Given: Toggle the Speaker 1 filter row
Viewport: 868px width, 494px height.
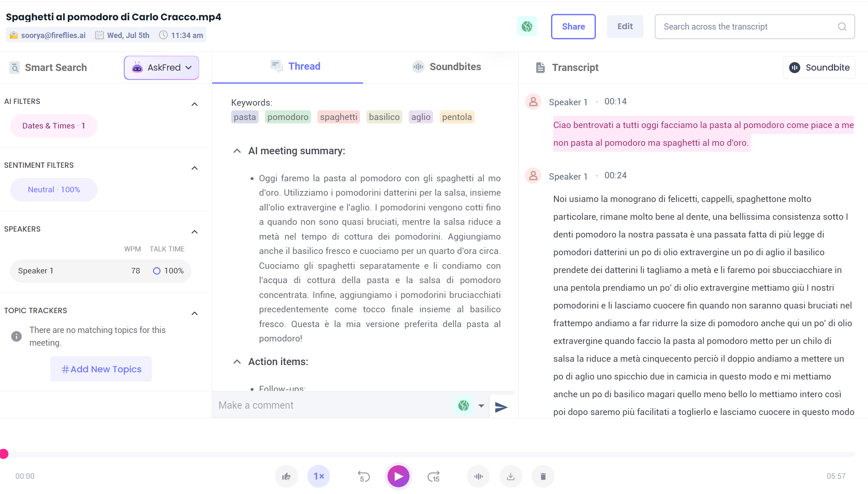Looking at the screenshot, I should coord(101,271).
